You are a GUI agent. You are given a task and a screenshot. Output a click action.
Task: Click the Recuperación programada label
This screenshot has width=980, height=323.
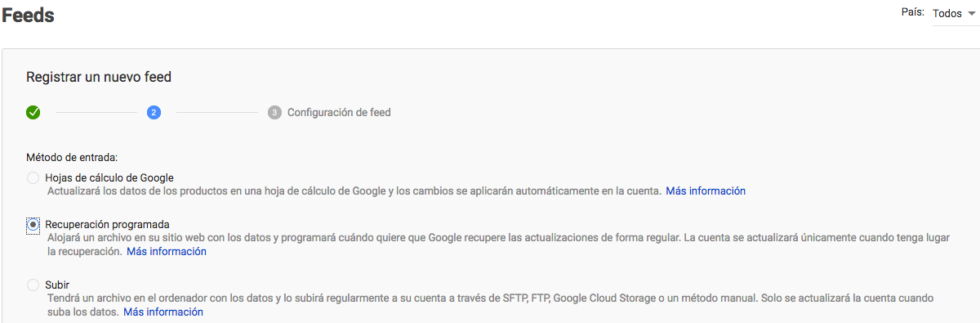[107, 224]
